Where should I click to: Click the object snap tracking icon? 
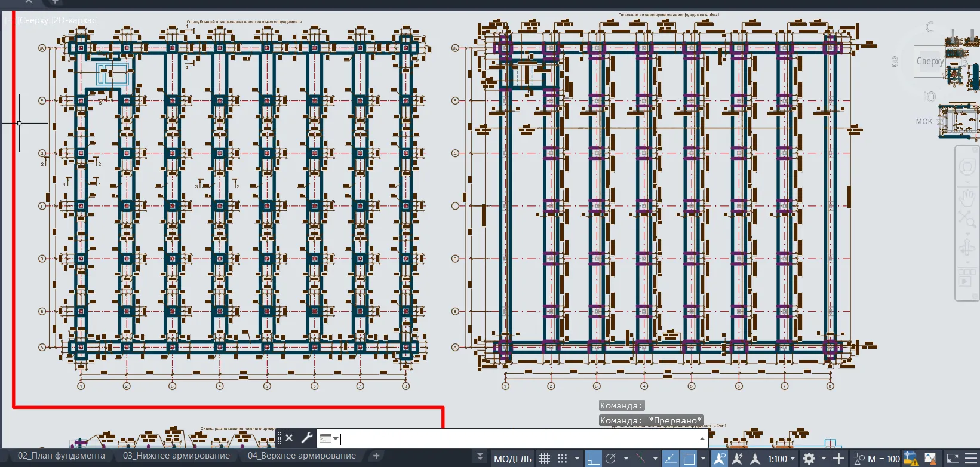pyautogui.click(x=671, y=459)
